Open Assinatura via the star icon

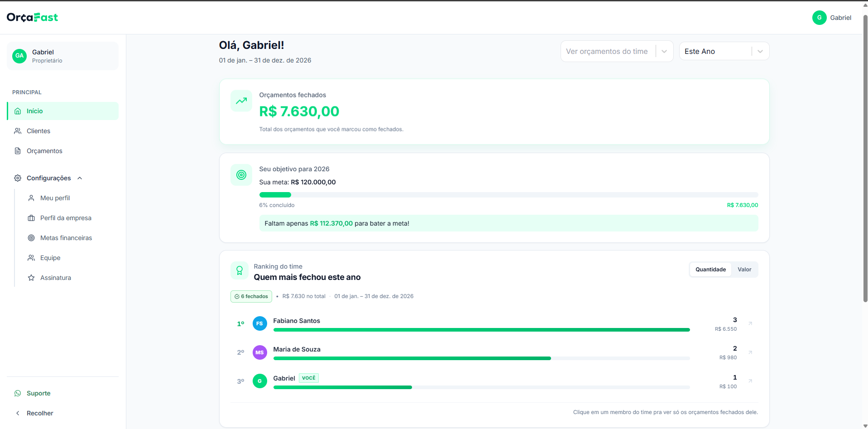[31, 278]
